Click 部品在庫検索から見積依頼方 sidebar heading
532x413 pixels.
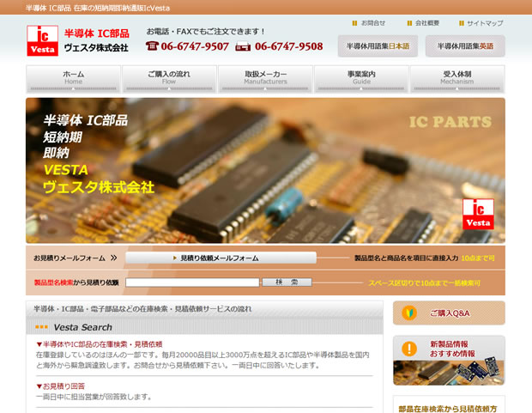(448, 408)
